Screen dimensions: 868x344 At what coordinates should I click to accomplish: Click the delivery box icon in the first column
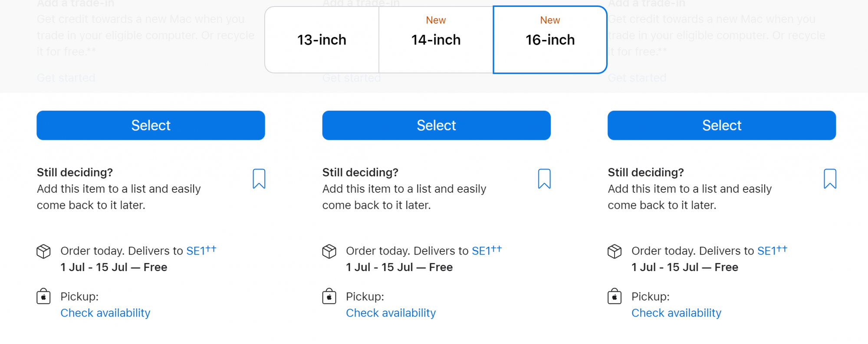point(43,251)
